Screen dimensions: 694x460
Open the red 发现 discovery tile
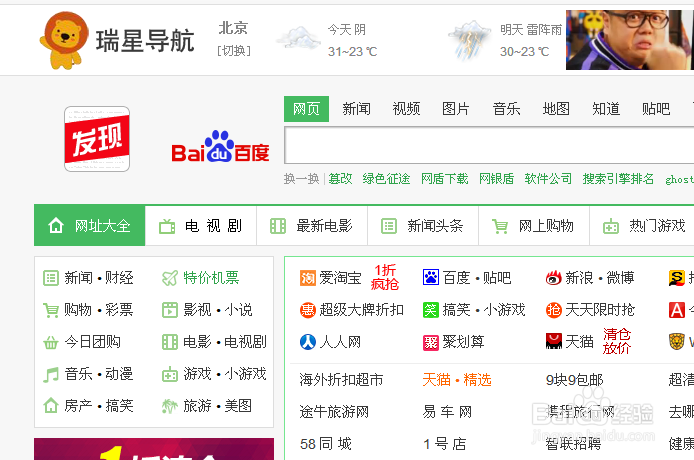point(97,139)
